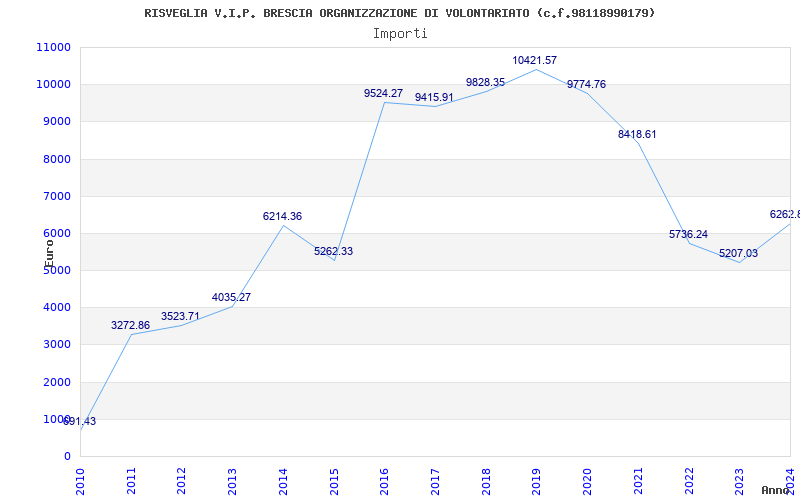Image resolution: width=800 pixels, height=500 pixels.
Task: Click the y-axis value 7000
Action: tap(57, 196)
